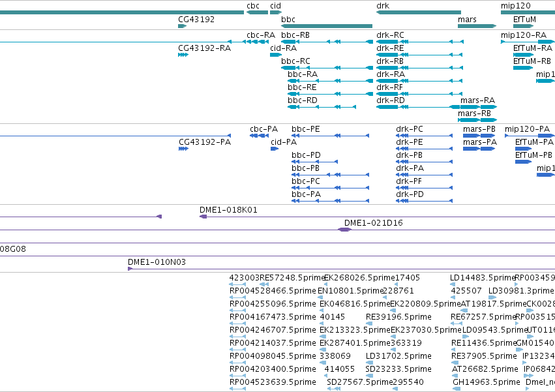Image resolution: width=555 pixels, height=392 pixels.
Task: Click the mars-PA protein feature
Action: pyautogui.click(x=479, y=149)
